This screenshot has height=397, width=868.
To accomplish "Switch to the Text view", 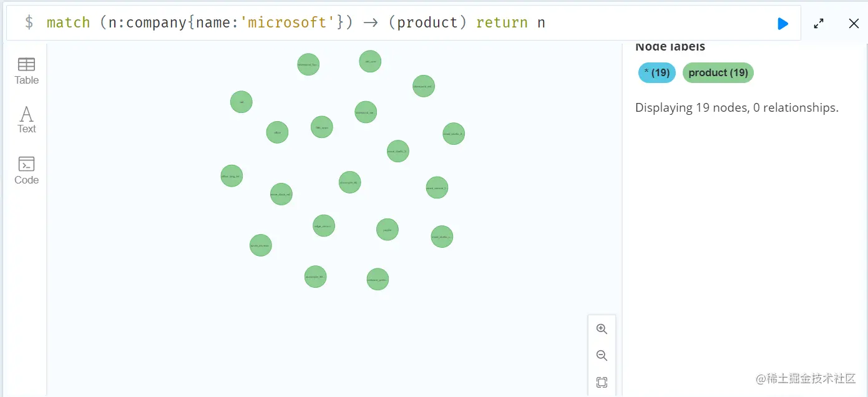I will click(27, 120).
